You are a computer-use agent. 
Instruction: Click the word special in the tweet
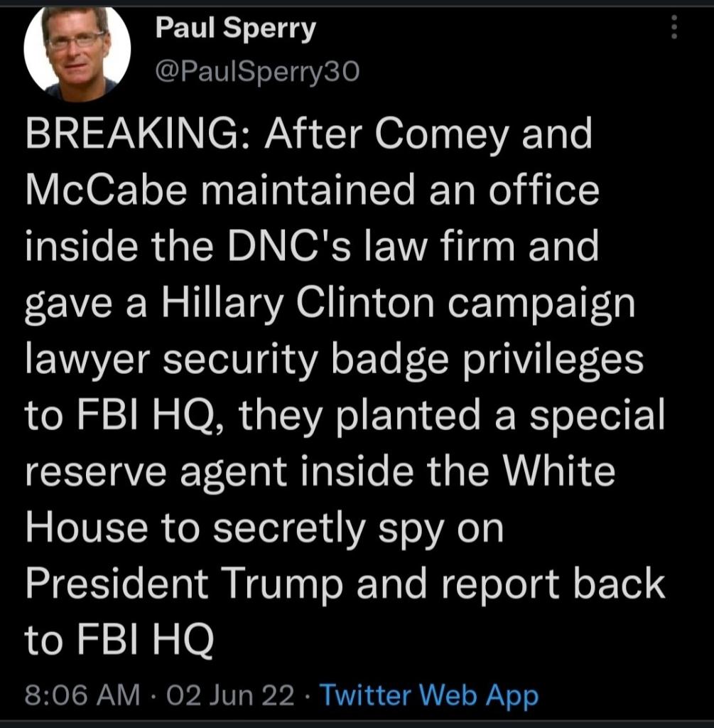click(x=602, y=415)
